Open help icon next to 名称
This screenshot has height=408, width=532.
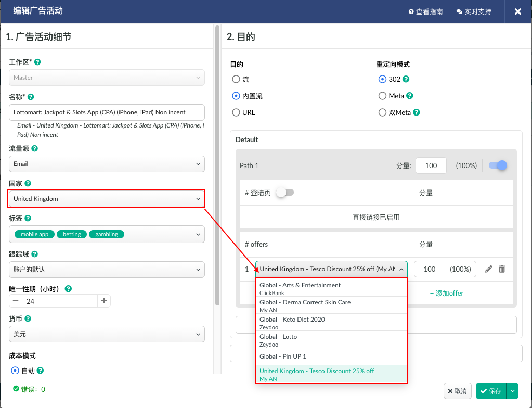(31, 97)
